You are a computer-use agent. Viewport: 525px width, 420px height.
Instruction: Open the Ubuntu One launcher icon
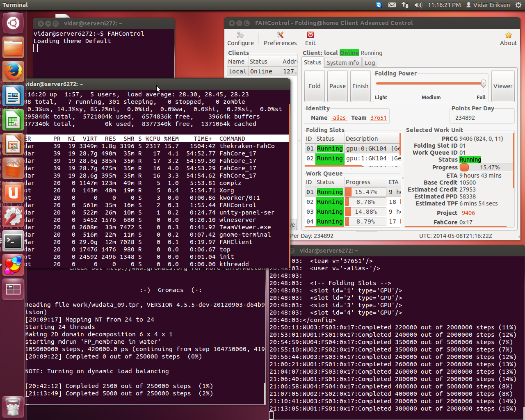point(13,193)
